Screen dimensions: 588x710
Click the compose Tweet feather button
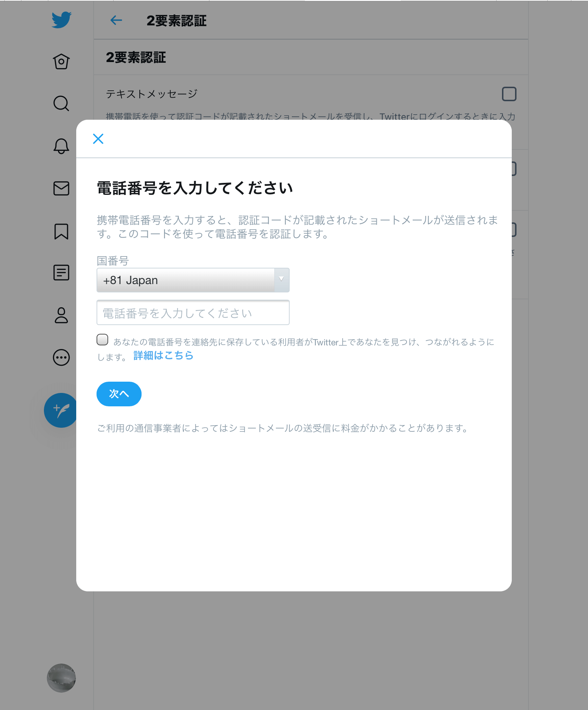[60, 410]
